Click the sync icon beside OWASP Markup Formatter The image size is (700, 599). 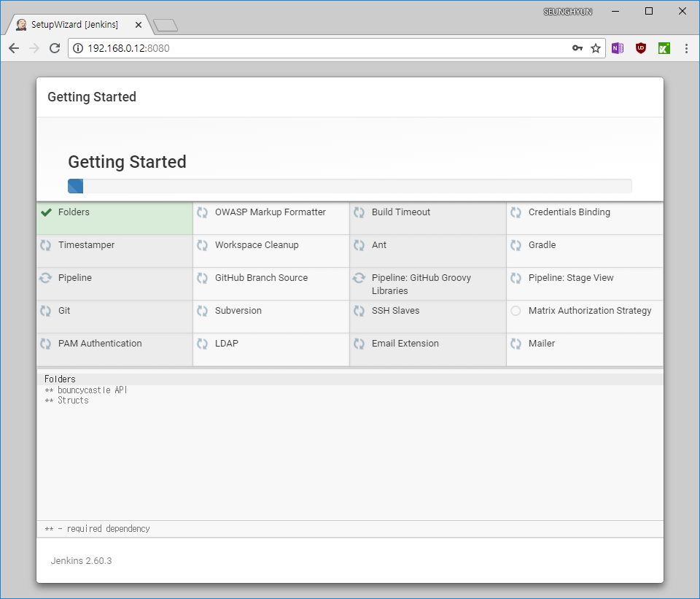[x=203, y=212]
